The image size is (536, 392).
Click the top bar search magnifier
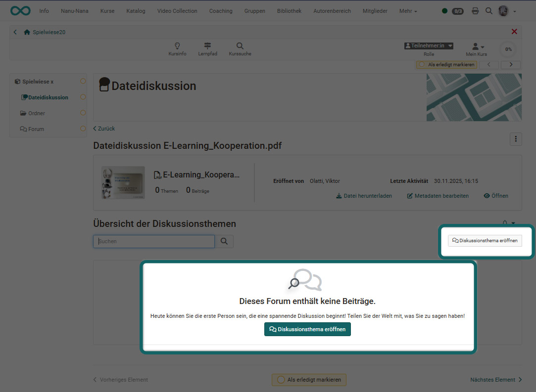489,11
